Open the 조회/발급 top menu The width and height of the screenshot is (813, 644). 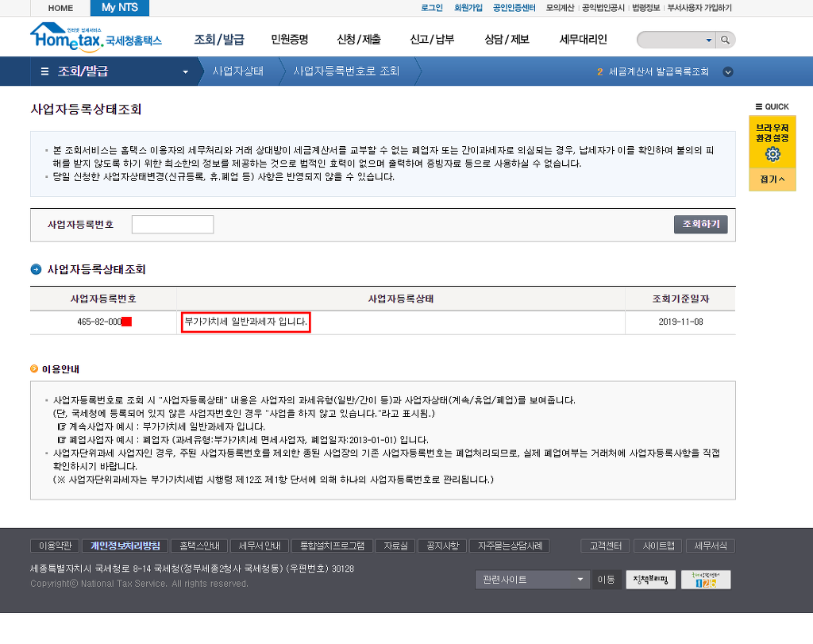219,40
